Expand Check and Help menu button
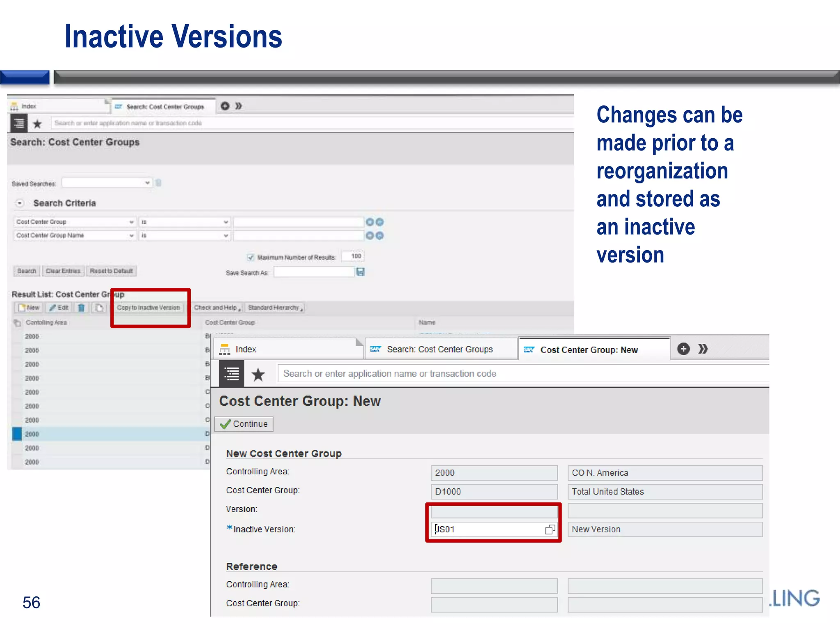This screenshot has width=840, height=630. (217, 308)
